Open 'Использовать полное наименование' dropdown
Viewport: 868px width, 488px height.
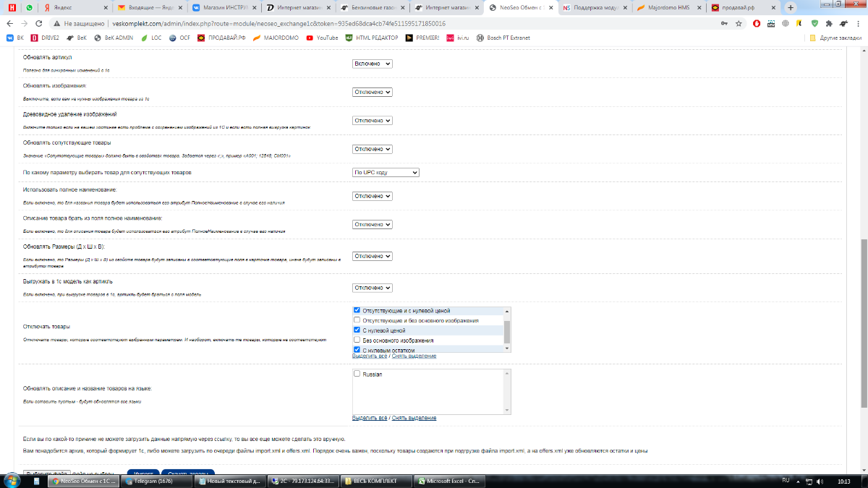click(372, 196)
